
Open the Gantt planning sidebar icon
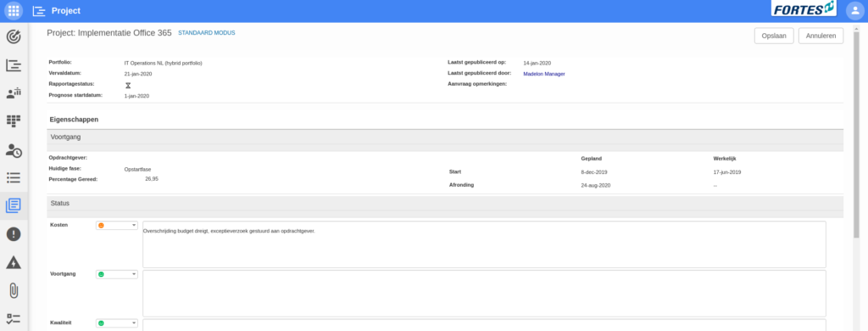point(14,65)
